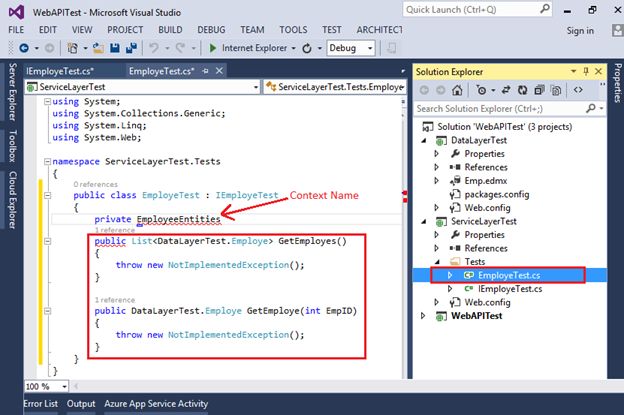The height and width of the screenshot is (415, 624).
Task: Click Solution Explorer Refresh icon
Action: [523, 90]
